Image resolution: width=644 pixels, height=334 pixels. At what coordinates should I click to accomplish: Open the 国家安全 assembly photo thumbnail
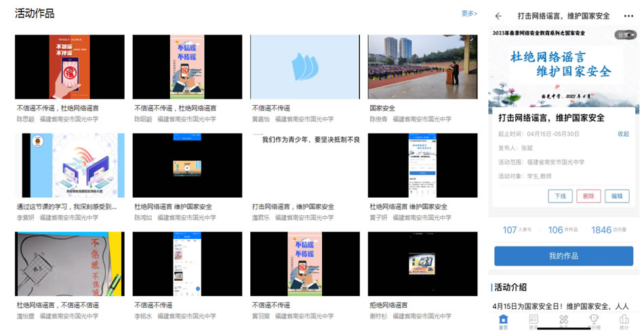422,67
